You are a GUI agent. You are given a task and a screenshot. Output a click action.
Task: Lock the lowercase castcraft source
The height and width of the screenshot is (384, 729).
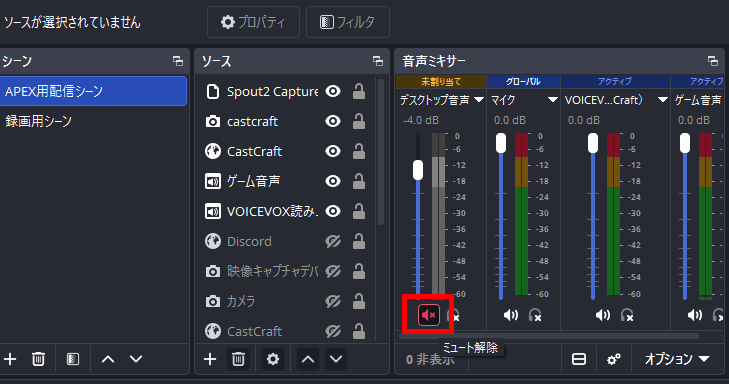(358, 121)
